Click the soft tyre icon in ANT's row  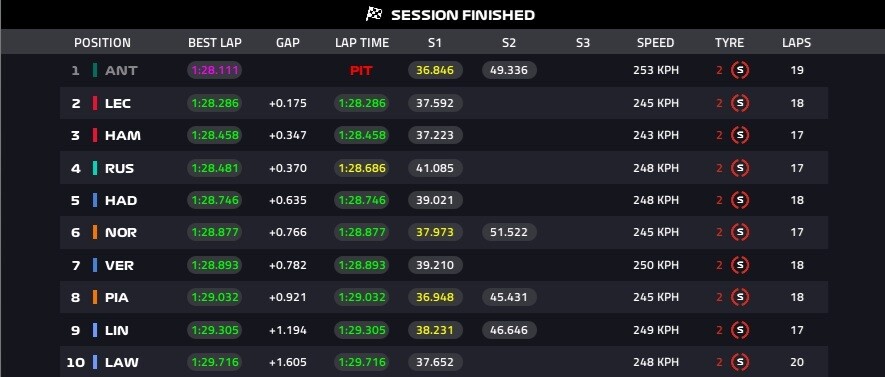click(740, 71)
